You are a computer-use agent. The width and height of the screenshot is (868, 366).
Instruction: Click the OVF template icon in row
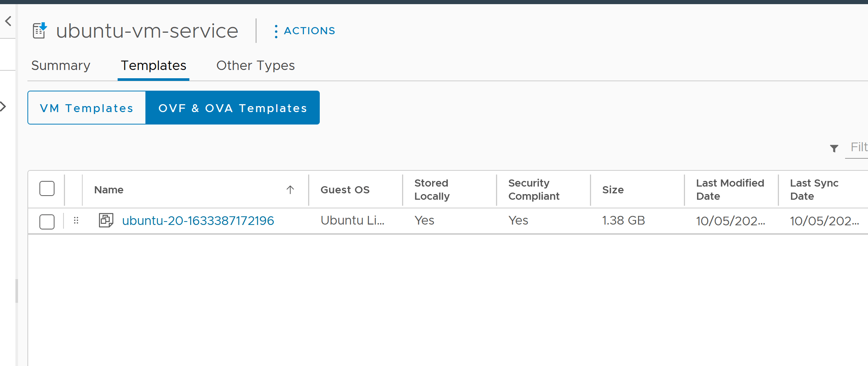point(106,220)
